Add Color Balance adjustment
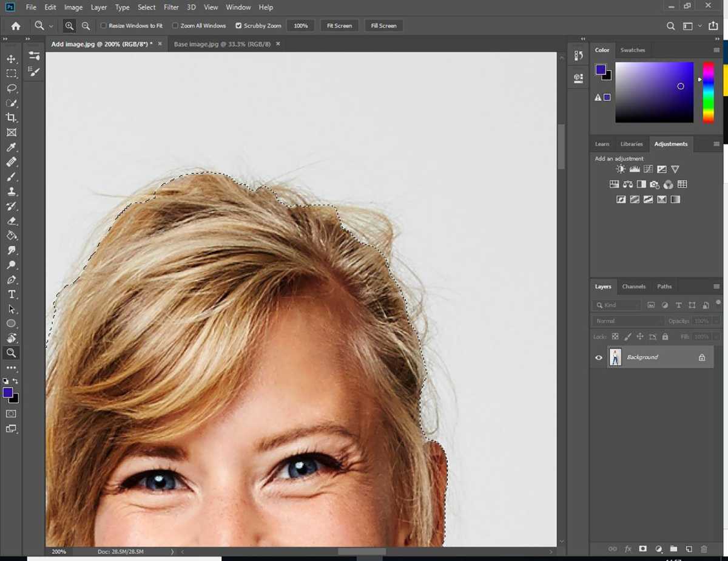Viewport: 728px width, 561px height. (x=628, y=185)
